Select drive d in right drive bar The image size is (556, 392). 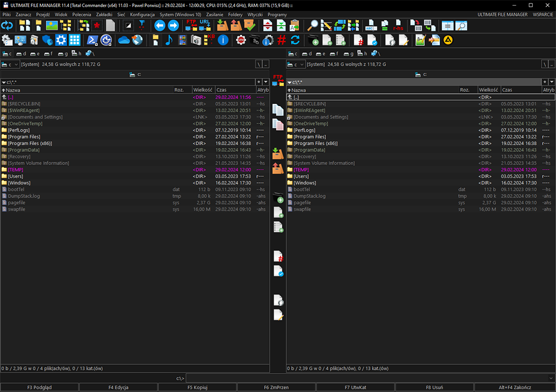pos(307,53)
